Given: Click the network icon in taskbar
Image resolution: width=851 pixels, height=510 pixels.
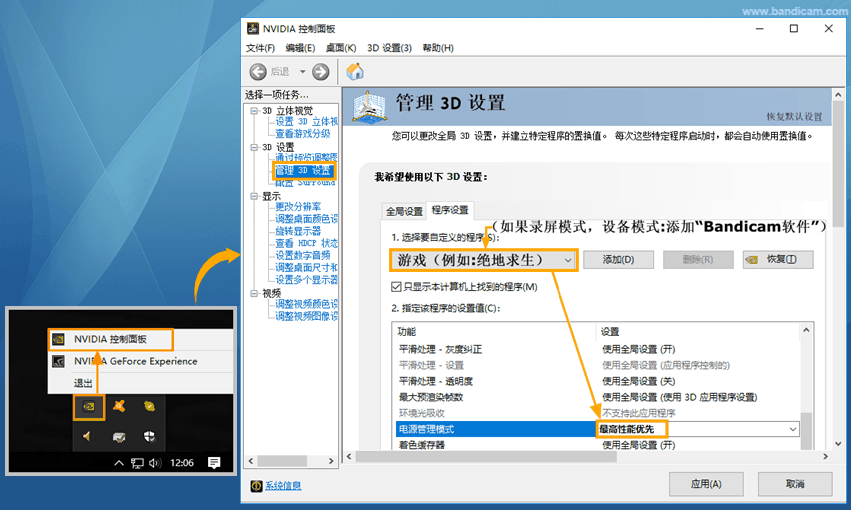Looking at the screenshot, I should [x=137, y=463].
